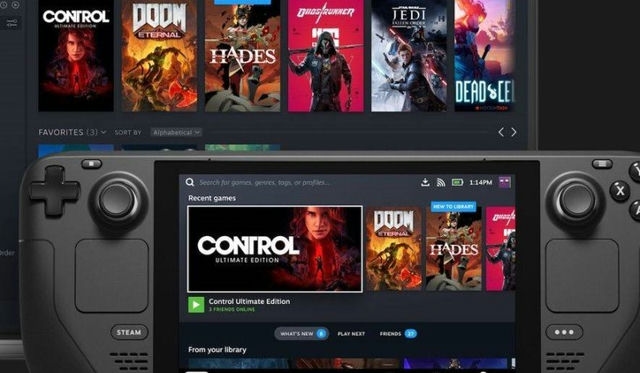This screenshot has height=373, width=640.
Task: Open Jedi Fallen Order cover in library
Action: [409, 56]
